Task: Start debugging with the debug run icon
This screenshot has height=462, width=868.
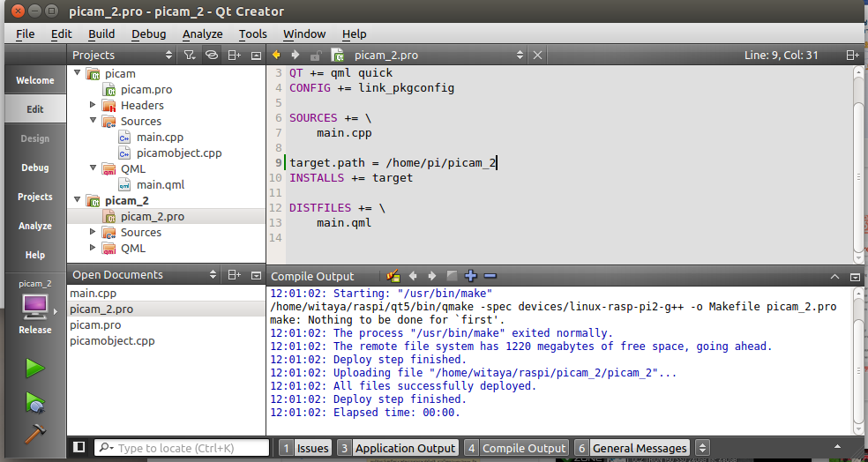Action: pos(35,402)
